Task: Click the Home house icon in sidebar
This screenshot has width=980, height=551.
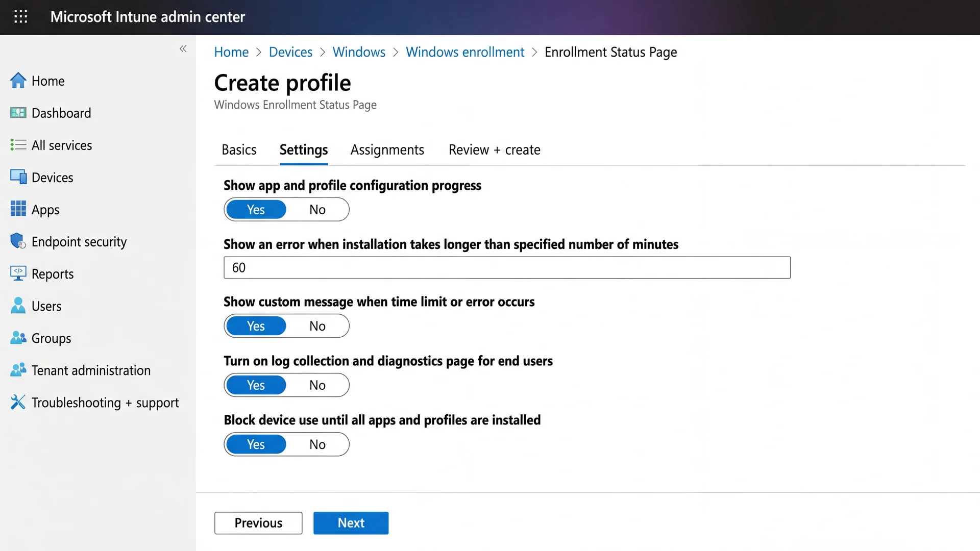Action: (18, 81)
